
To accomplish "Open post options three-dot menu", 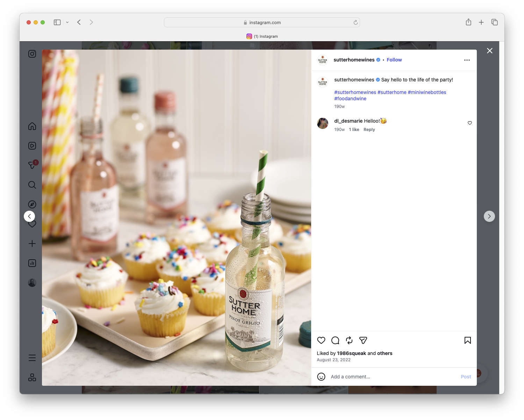I will 467,60.
